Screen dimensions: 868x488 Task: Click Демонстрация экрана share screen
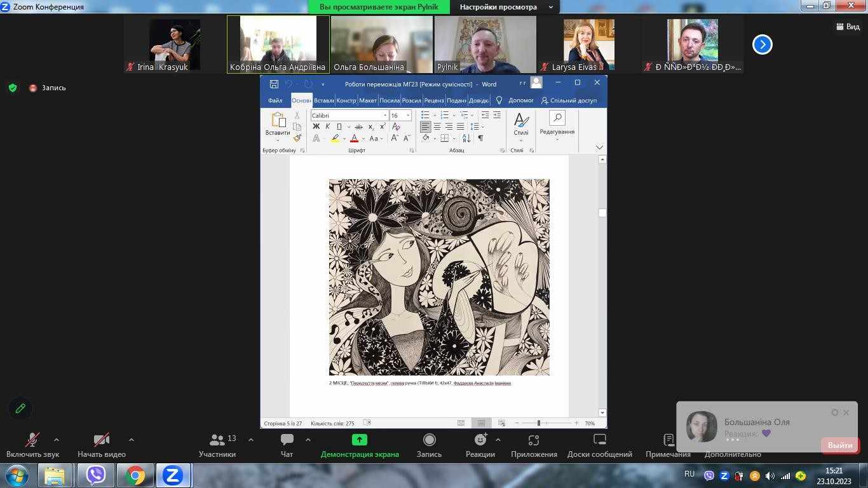[x=360, y=445]
